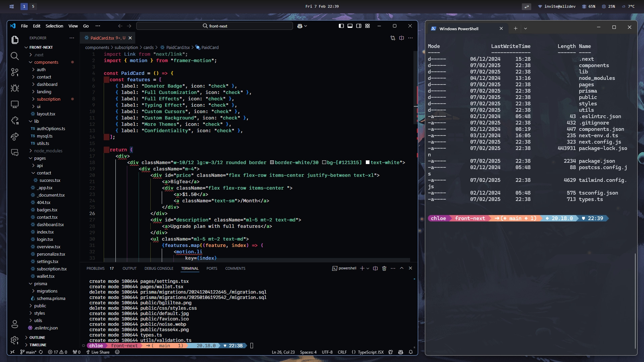This screenshot has width=644, height=362.
Task: Click the bg-[#121315] color swatch
Action: tap(324, 162)
